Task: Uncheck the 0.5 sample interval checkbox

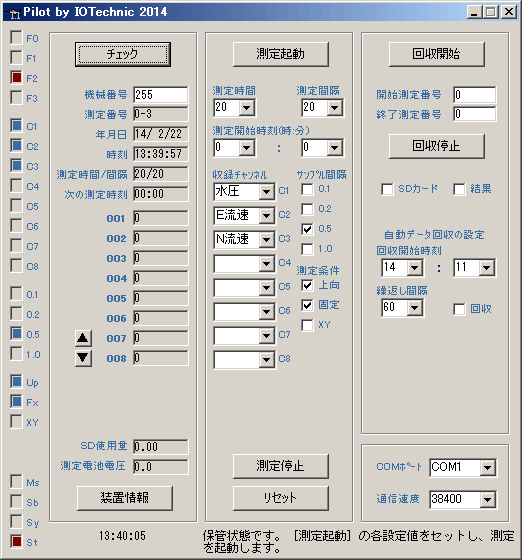Action: (307, 229)
